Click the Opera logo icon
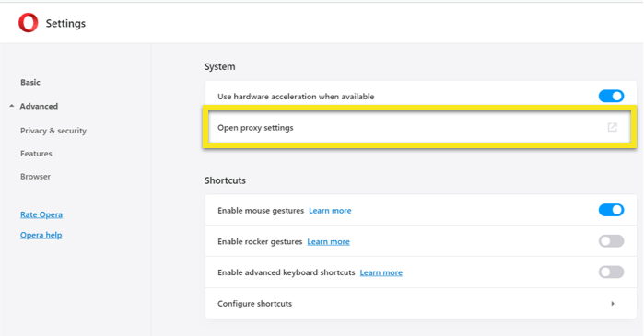The width and height of the screenshot is (644, 336). coord(28,23)
